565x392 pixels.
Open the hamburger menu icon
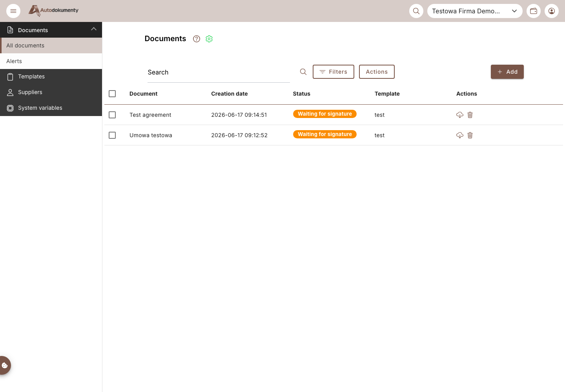coord(13,11)
